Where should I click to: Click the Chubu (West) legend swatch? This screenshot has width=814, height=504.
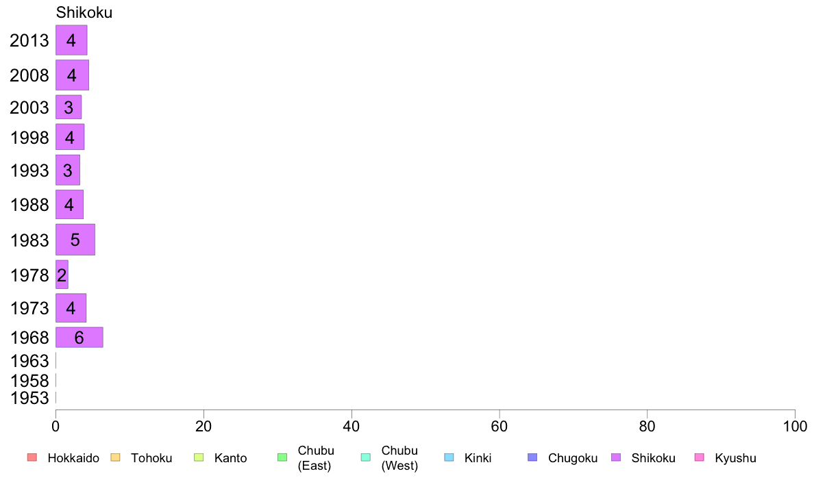pos(365,457)
